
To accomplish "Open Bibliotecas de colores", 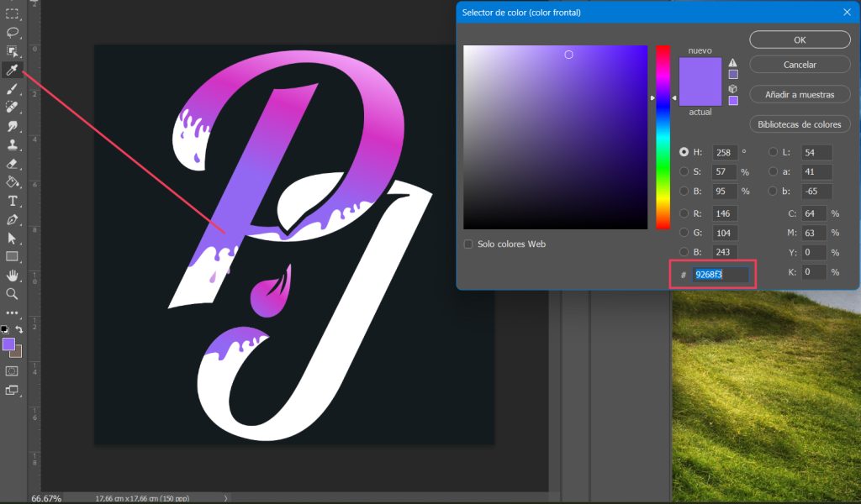I will pos(800,124).
